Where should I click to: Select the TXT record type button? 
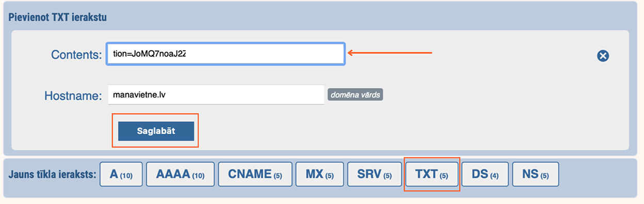[432, 174]
